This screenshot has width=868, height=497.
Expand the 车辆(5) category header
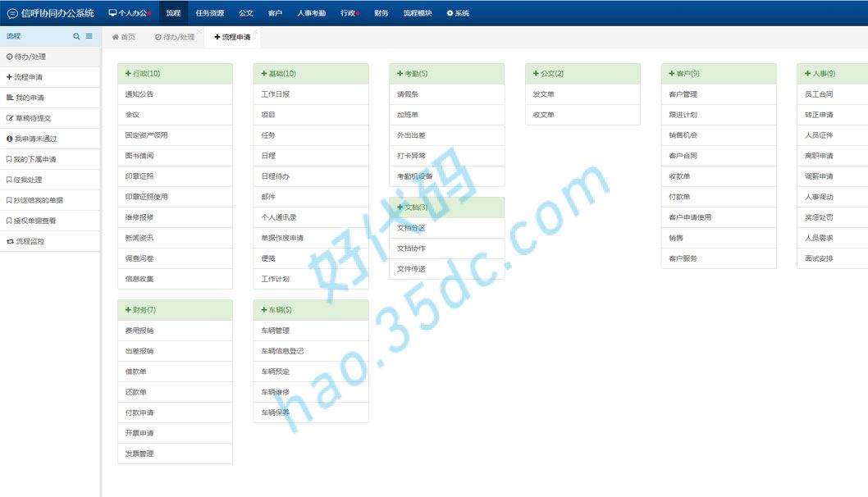311,310
